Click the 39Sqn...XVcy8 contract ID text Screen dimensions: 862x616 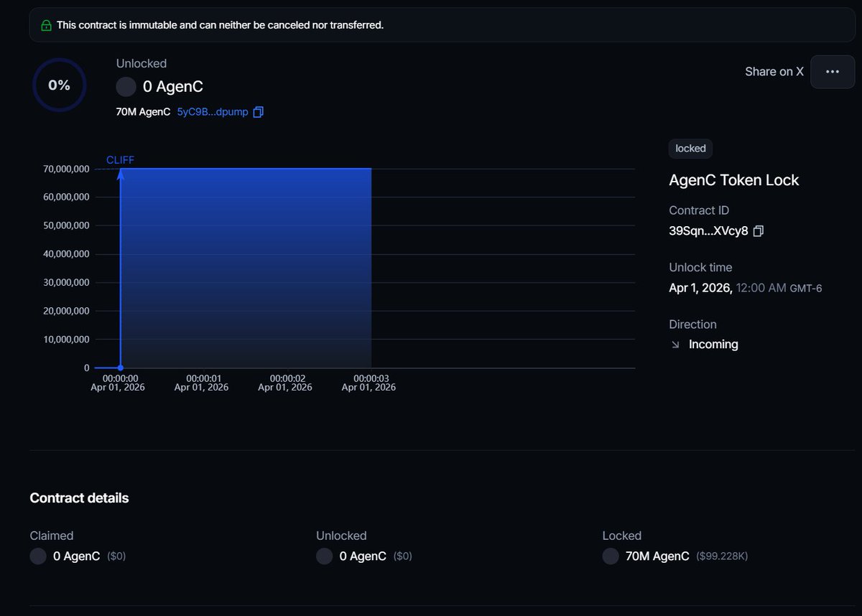[708, 231]
